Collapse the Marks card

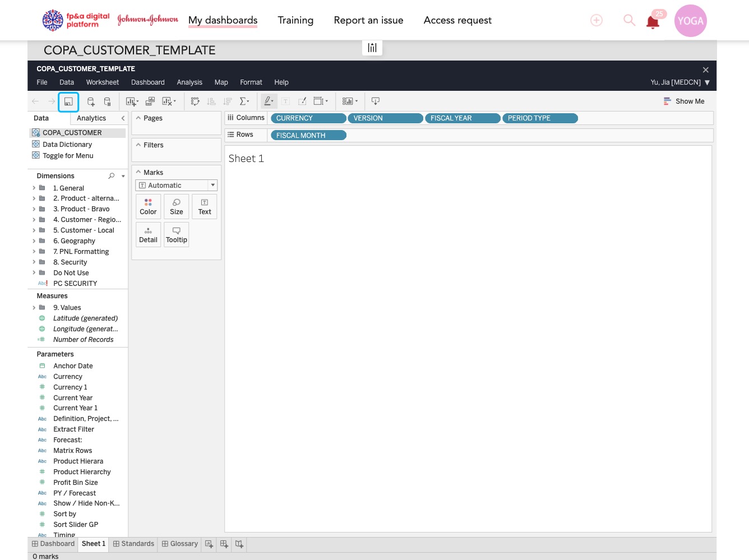pyautogui.click(x=138, y=172)
